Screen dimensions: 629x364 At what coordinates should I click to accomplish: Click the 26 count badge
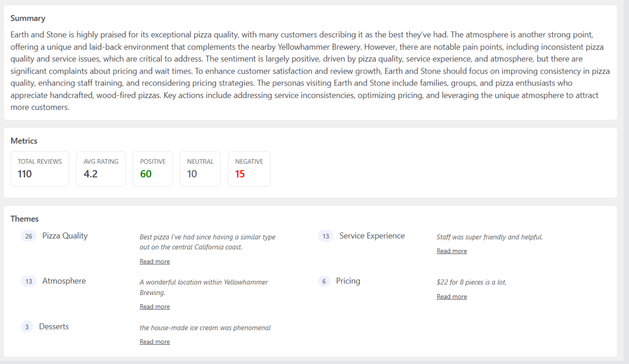coord(29,236)
